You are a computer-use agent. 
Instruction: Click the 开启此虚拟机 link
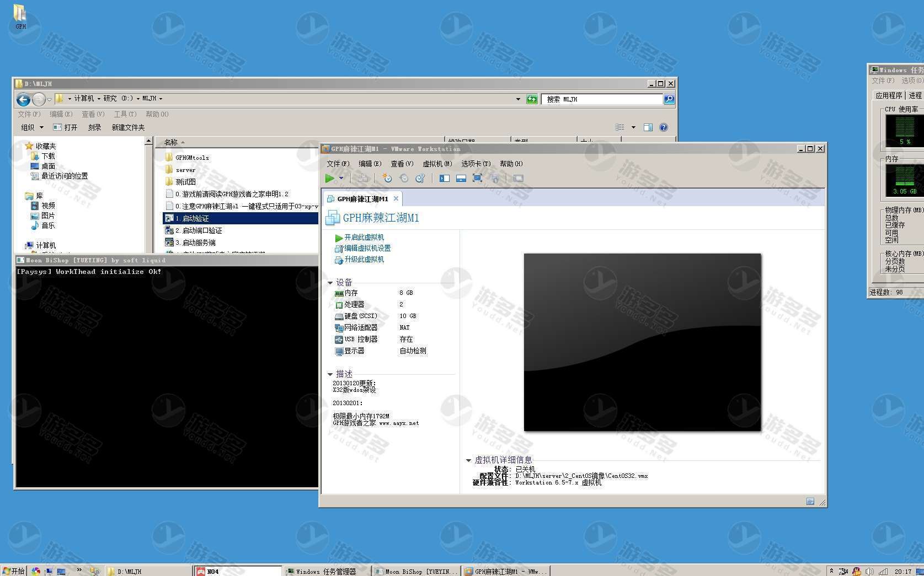pyautogui.click(x=364, y=238)
